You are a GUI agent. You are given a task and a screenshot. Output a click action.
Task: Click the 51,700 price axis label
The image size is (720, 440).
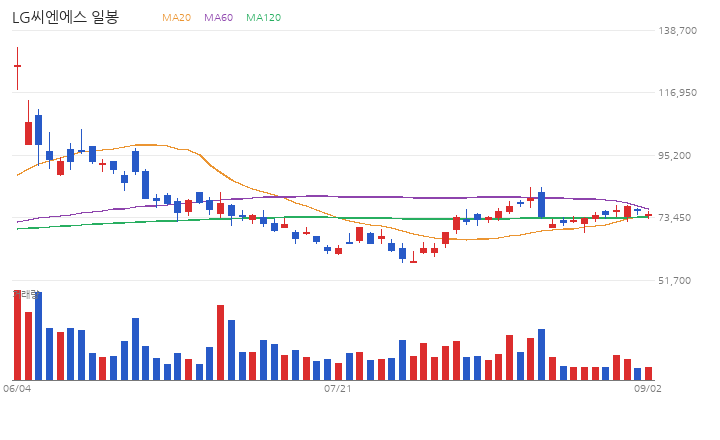[x=675, y=280]
